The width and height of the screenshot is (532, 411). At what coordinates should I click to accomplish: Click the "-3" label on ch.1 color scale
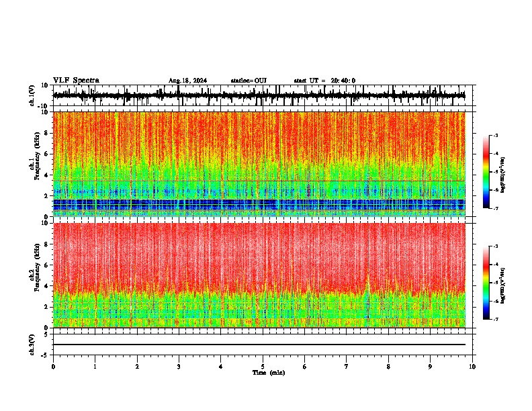point(495,135)
